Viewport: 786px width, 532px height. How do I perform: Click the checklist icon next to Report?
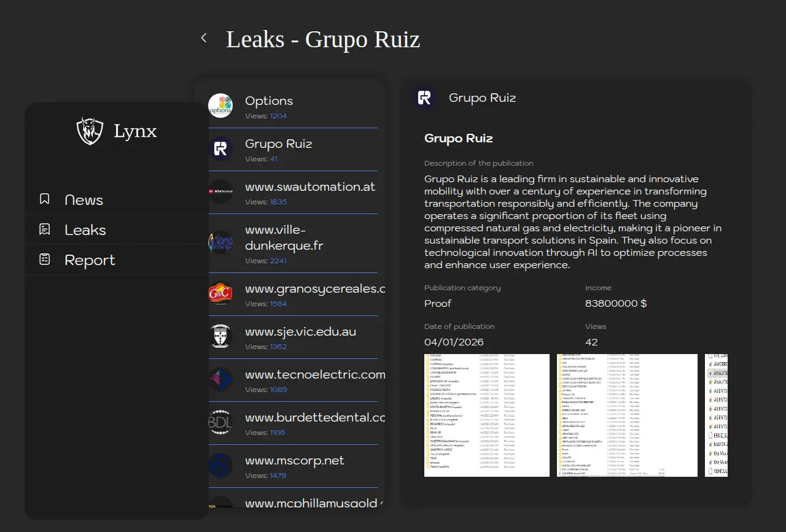[45, 260]
